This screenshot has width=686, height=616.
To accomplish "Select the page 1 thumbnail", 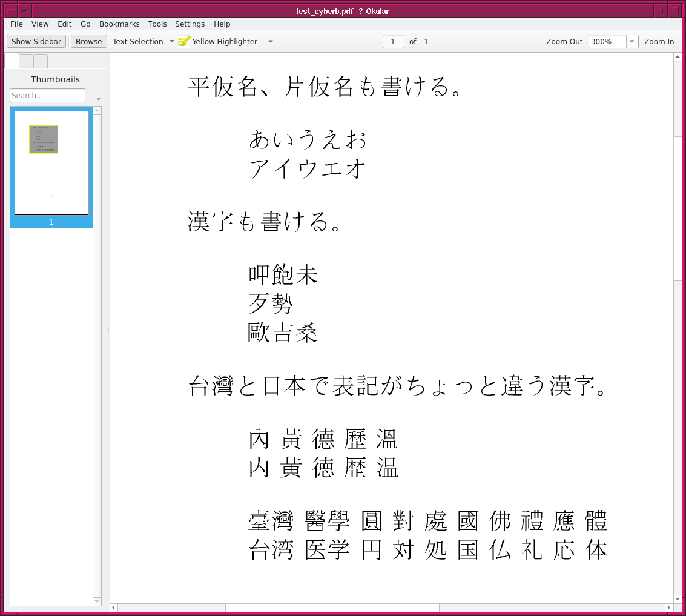I will [51, 163].
